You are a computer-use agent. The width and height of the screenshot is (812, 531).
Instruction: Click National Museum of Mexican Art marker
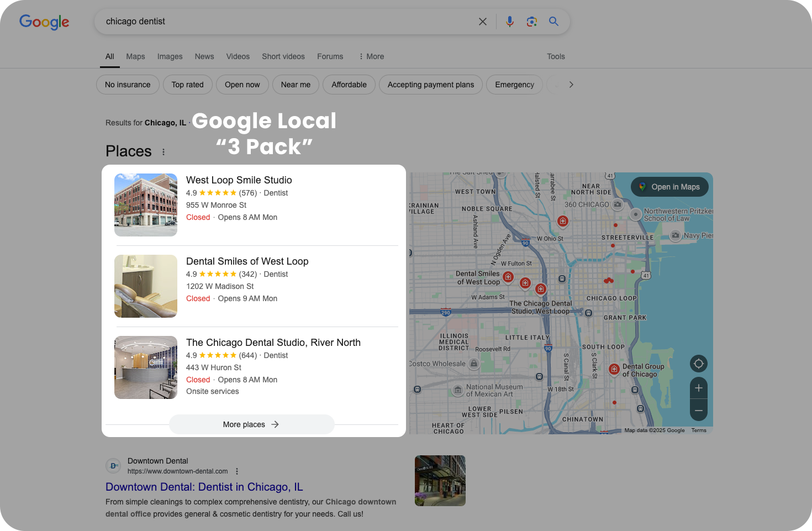458,391
